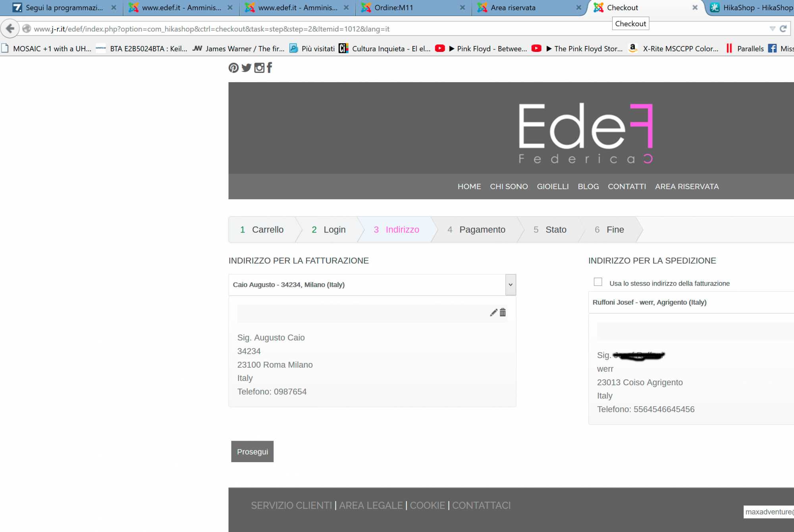Image resolution: width=794 pixels, height=532 pixels.
Task: Close the Area riservata tab
Action: point(579,8)
